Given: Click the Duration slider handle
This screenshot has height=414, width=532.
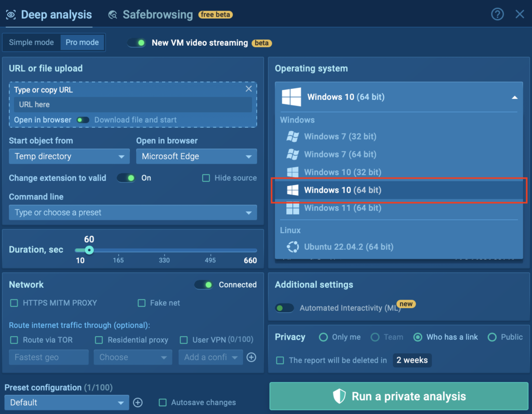Looking at the screenshot, I should 89,250.
